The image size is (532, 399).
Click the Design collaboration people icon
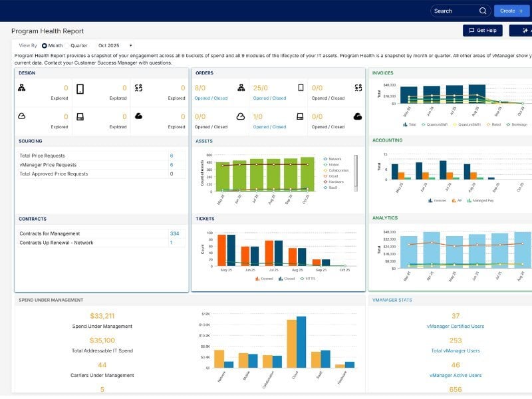138,88
